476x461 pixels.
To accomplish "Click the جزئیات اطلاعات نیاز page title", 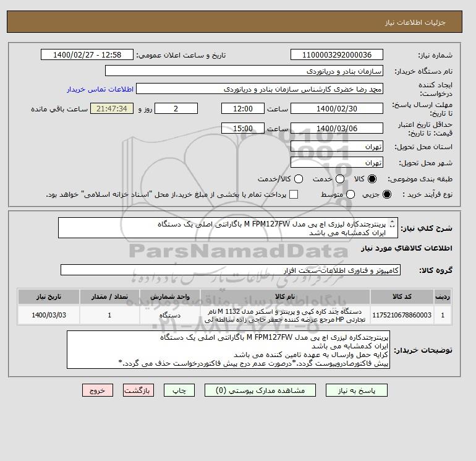I will (x=415, y=22).
